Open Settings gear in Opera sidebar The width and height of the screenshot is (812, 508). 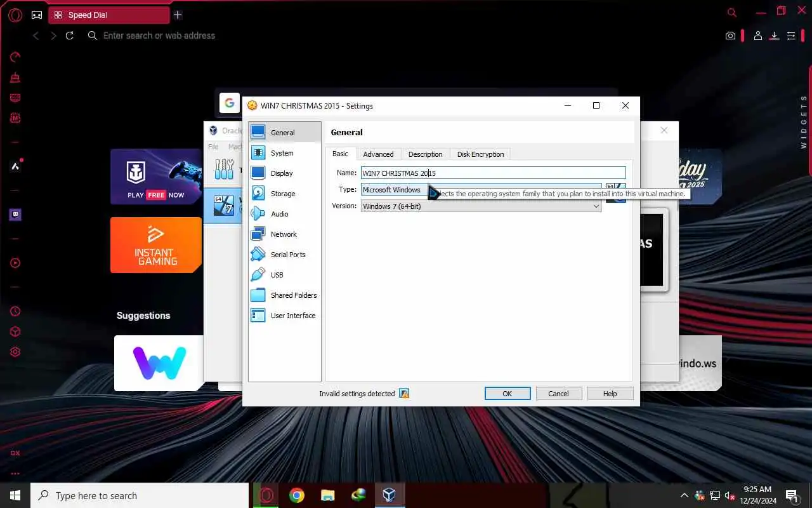(x=15, y=352)
